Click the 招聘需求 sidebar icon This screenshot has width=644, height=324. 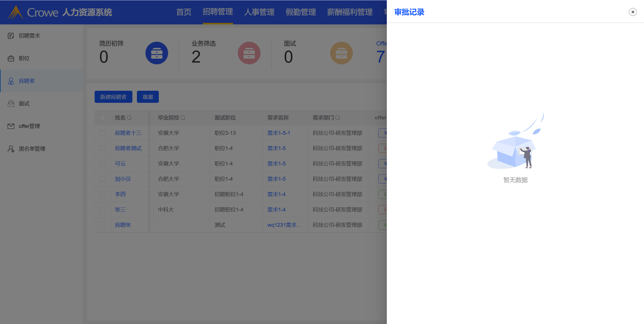tap(11, 36)
